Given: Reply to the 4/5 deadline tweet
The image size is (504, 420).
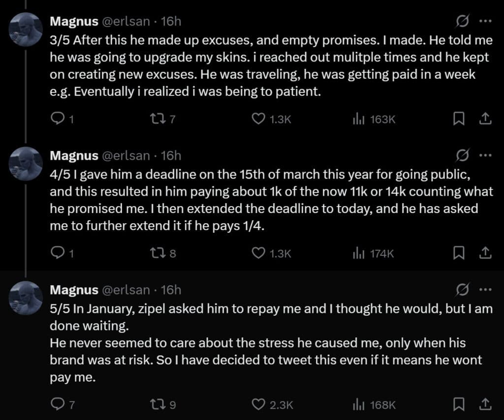Looking at the screenshot, I should (x=58, y=253).
